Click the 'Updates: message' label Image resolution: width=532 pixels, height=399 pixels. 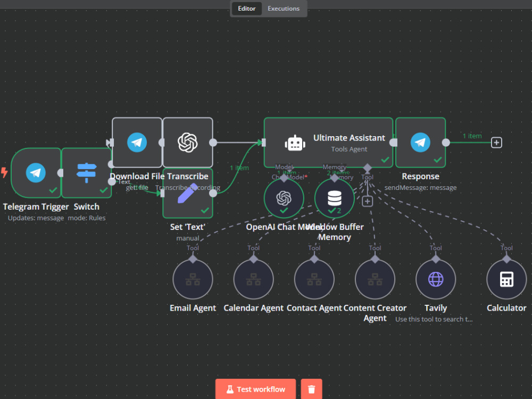[x=36, y=218]
